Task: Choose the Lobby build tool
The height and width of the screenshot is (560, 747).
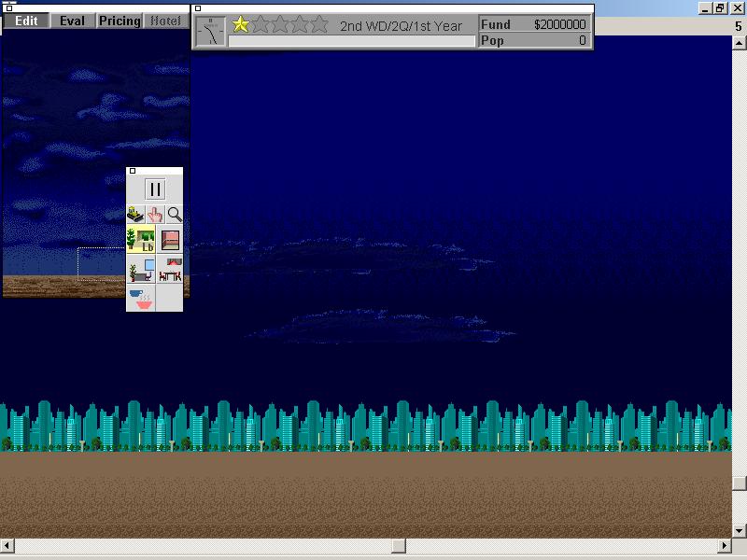Action: [x=141, y=240]
